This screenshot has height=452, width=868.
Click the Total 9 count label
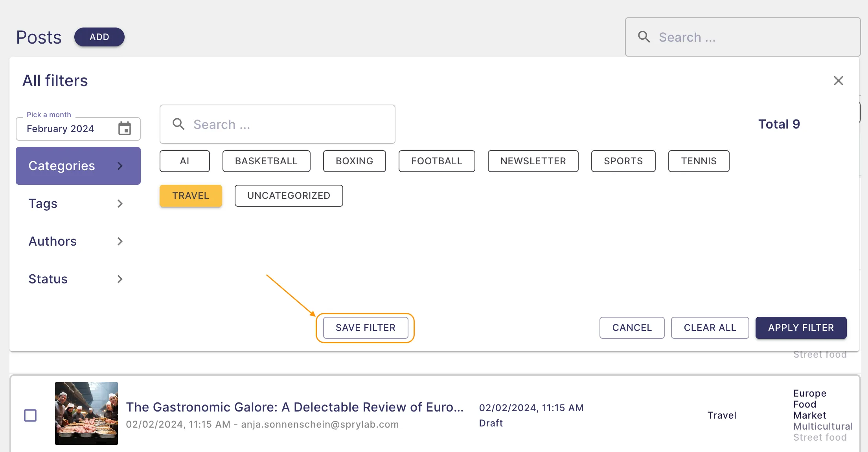pos(779,124)
